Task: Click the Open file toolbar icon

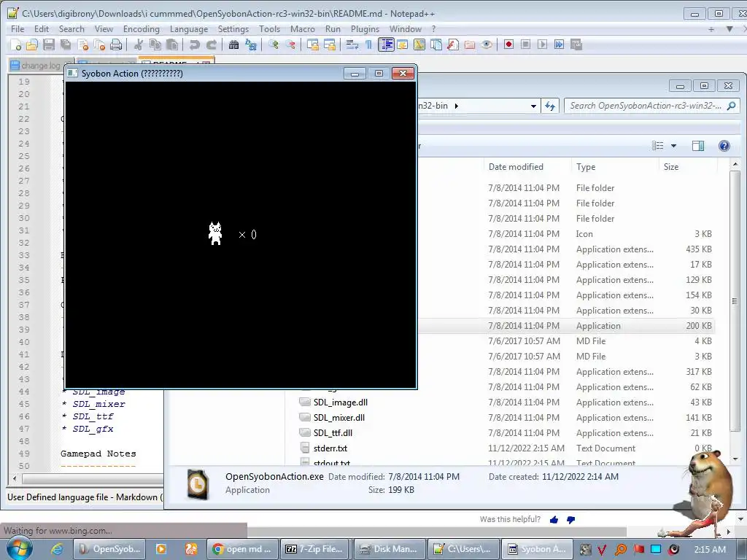Action: [32, 44]
